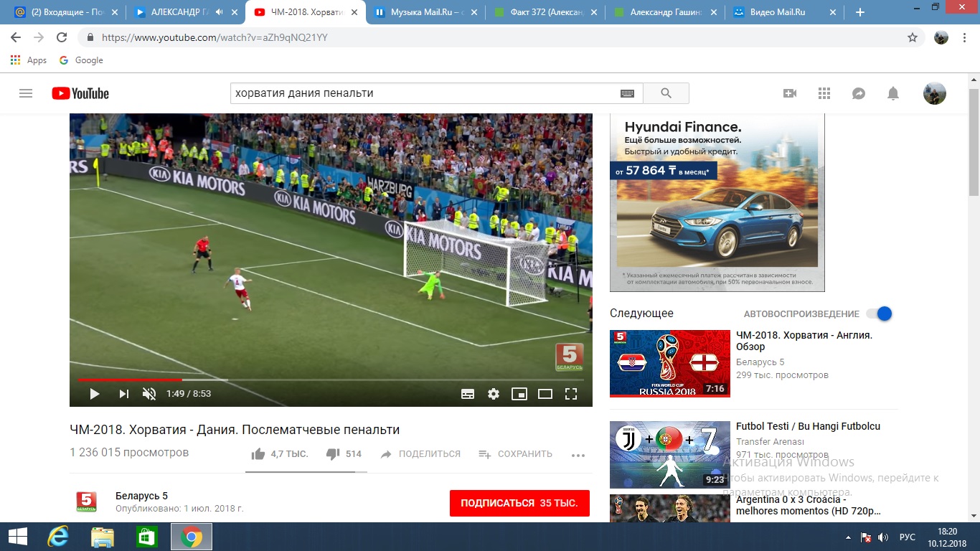980x551 pixels.
Task: Click СОХРАНИТЬ save button
Action: [x=515, y=454]
